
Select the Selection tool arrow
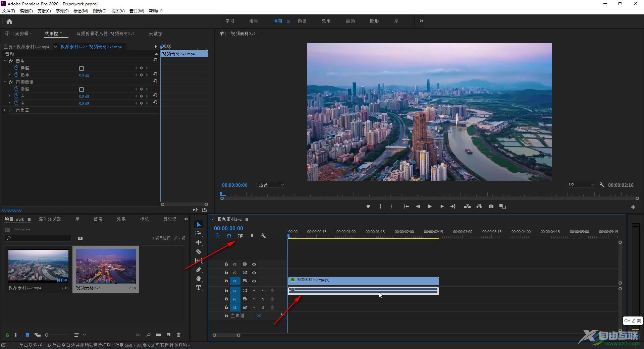[x=199, y=225]
